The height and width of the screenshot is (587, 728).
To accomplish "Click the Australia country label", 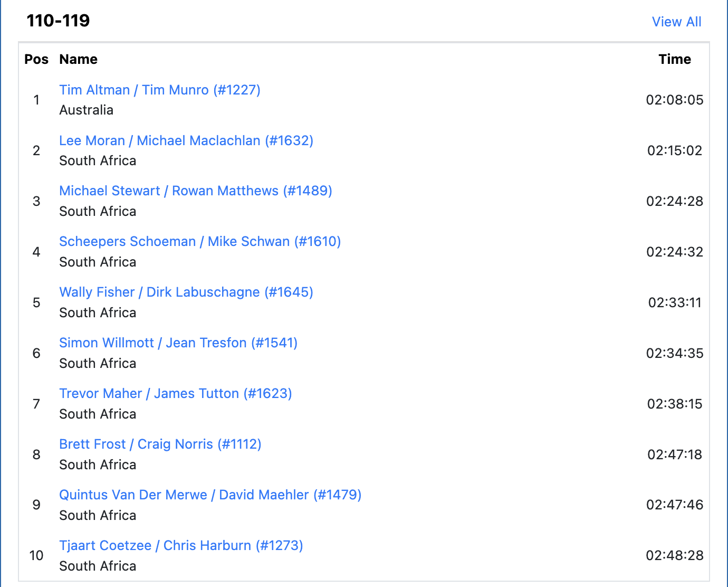I will pos(86,110).
